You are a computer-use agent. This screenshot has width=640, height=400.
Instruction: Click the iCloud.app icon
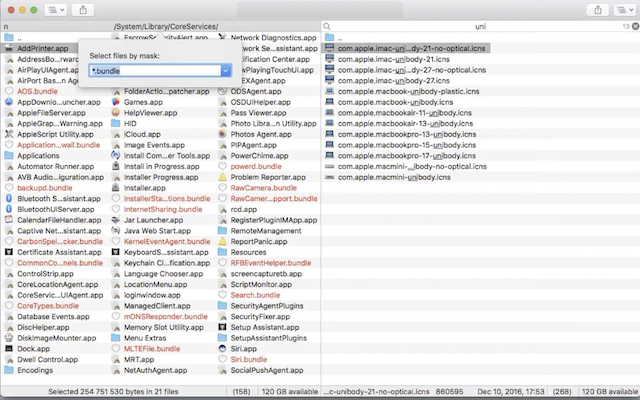(116, 133)
